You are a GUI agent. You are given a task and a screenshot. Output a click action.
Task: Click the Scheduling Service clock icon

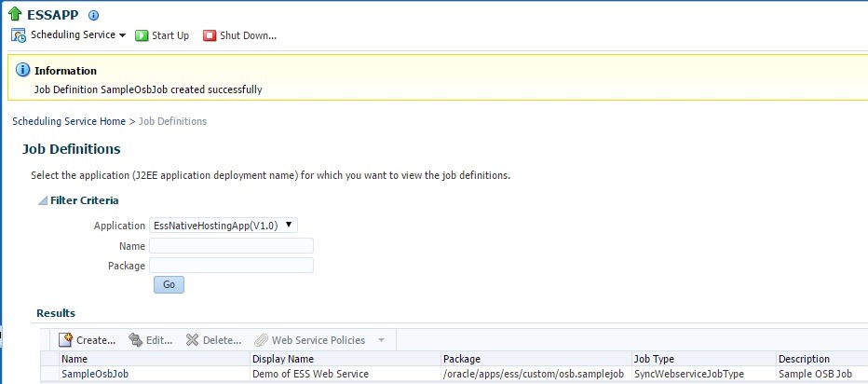click(19, 35)
